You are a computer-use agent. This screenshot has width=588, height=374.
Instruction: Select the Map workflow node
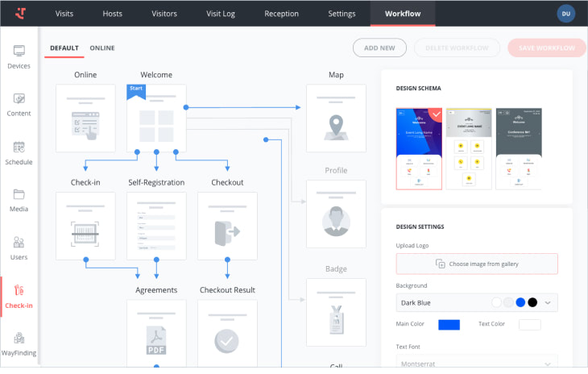[x=336, y=118]
